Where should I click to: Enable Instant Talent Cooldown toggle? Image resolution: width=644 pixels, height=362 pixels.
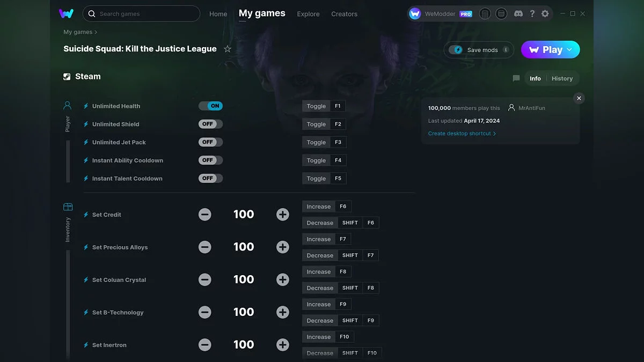pyautogui.click(x=210, y=178)
